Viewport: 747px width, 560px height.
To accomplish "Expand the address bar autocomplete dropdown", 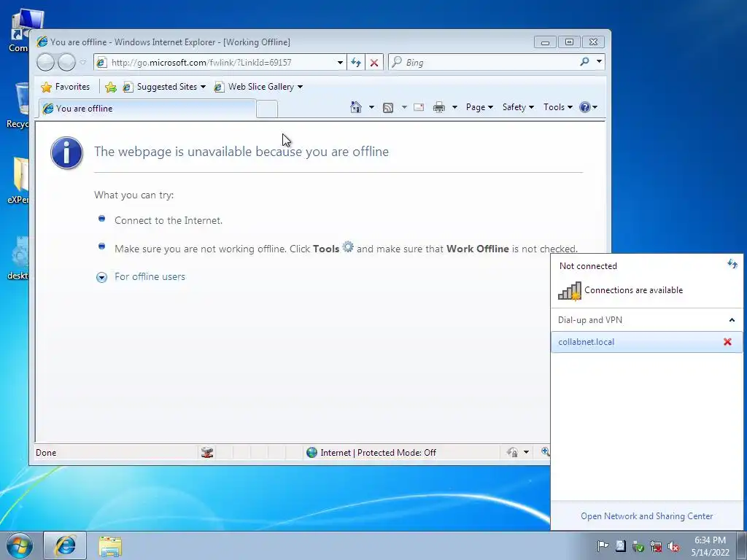I will click(x=340, y=63).
